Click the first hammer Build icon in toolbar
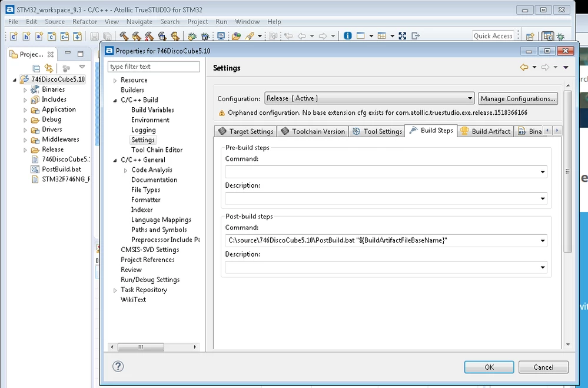 (x=124, y=36)
